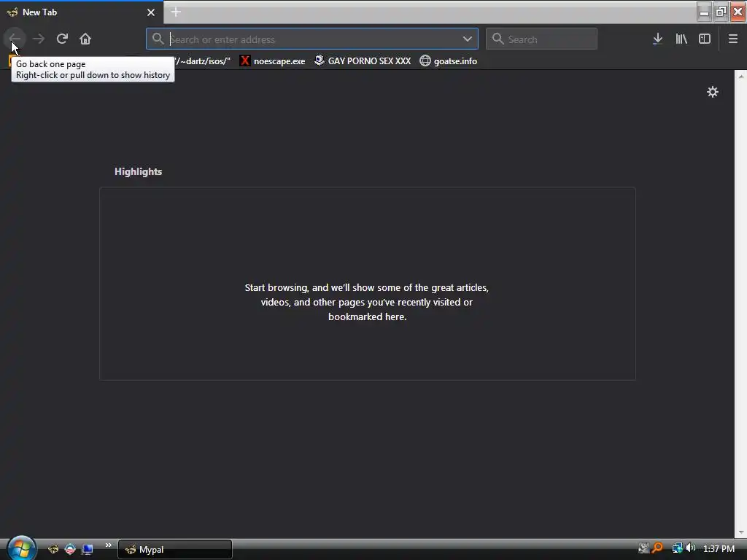Click the Show Desktop Quick Launch icon

tap(88, 549)
